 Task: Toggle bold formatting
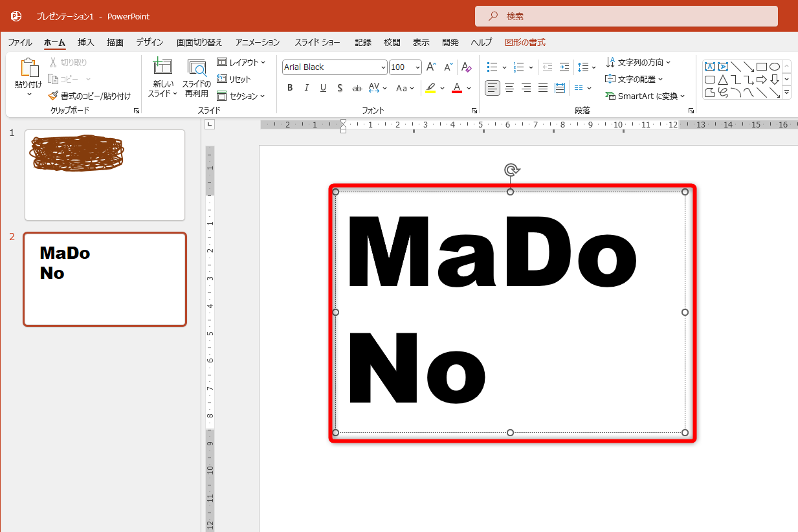[290, 88]
